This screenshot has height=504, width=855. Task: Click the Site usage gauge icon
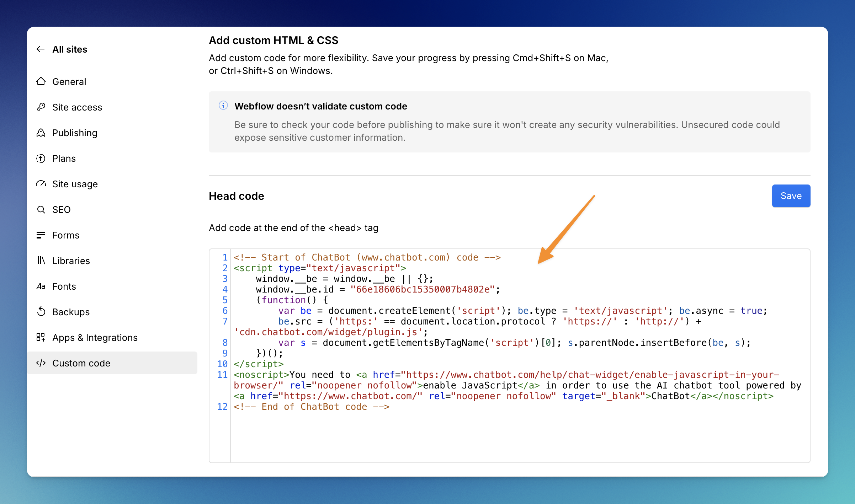[41, 184]
